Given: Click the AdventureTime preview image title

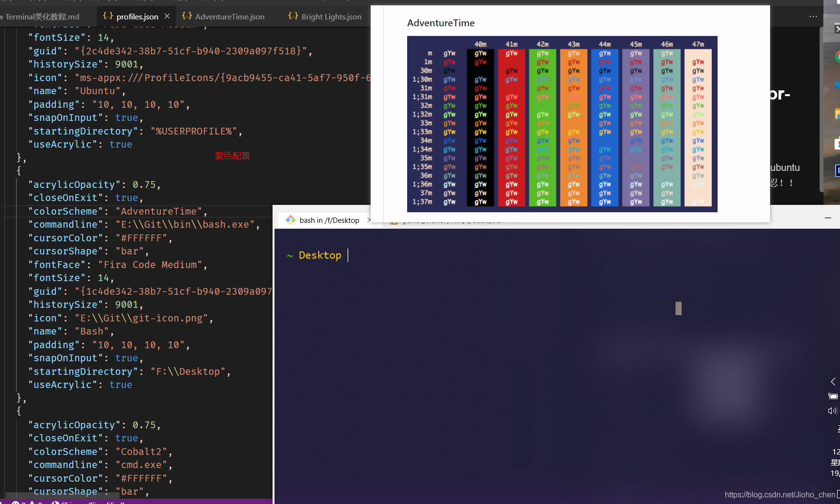Looking at the screenshot, I should point(441,23).
